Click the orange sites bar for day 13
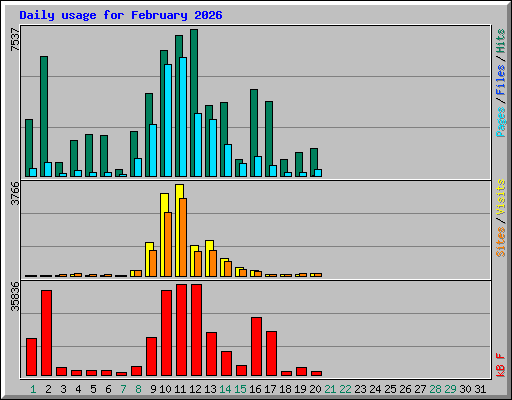512x400 pixels. click(x=213, y=263)
